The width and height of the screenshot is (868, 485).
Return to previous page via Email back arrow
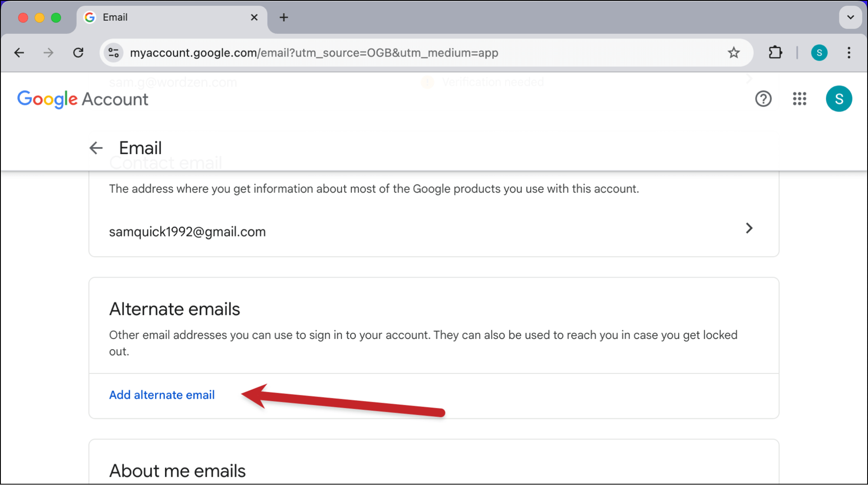(x=96, y=148)
